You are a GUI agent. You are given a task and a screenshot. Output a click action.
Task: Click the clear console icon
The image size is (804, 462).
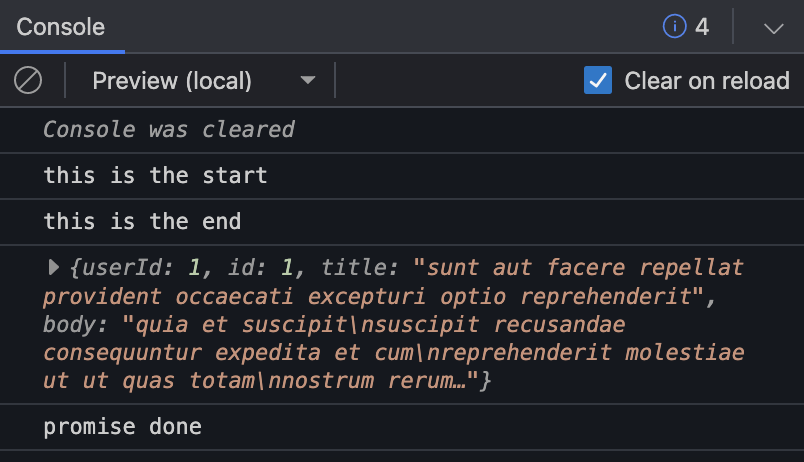click(28, 80)
